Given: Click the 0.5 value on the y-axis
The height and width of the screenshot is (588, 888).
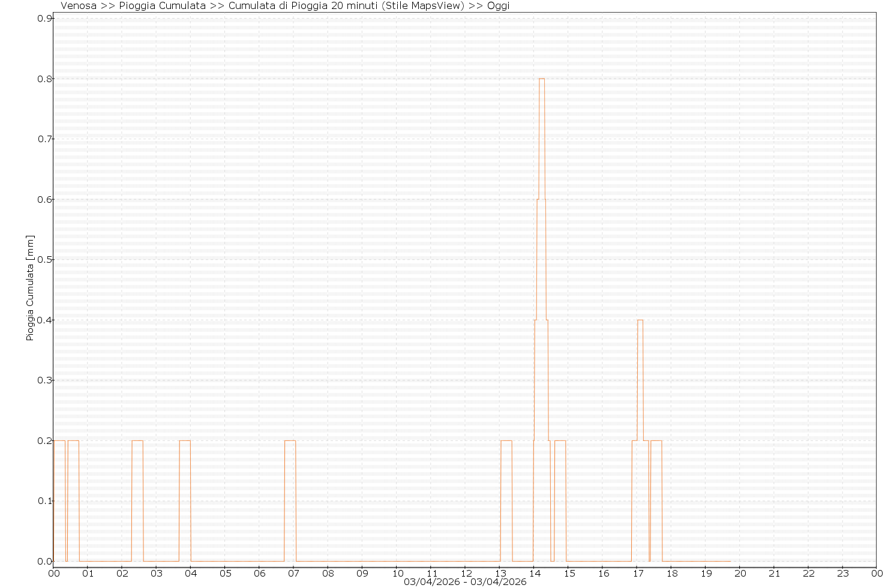Looking at the screenshot, I should tap(44, 259).
